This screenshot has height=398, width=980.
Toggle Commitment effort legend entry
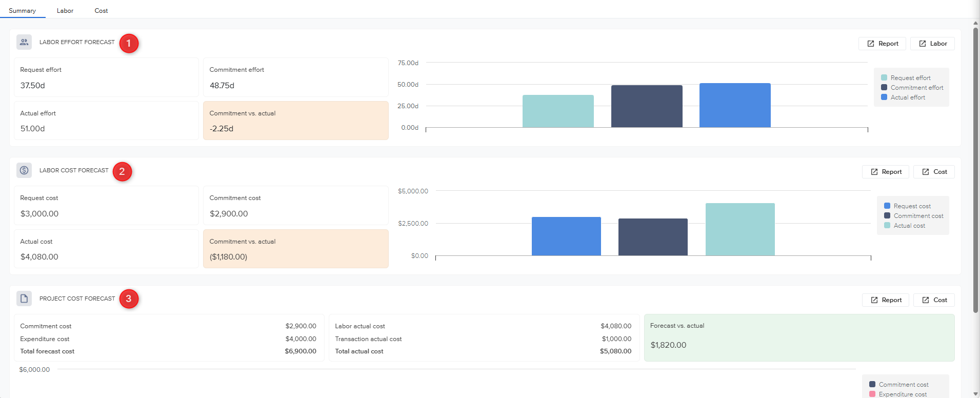click(912, 88)
